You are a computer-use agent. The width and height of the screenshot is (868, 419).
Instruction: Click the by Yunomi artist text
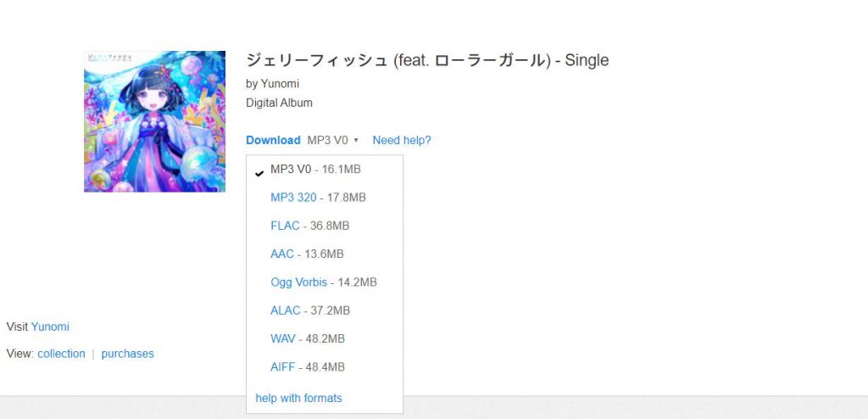[272, 84]
